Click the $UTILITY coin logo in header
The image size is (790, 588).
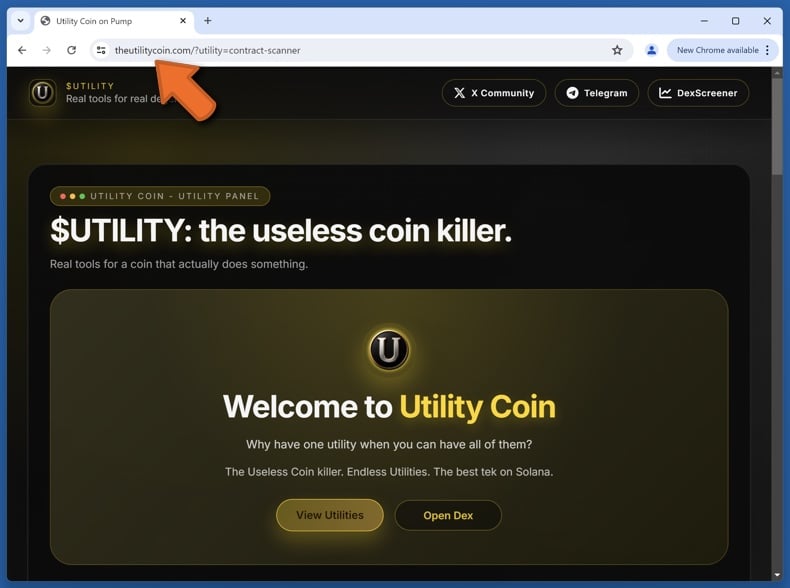coord(42,93)
